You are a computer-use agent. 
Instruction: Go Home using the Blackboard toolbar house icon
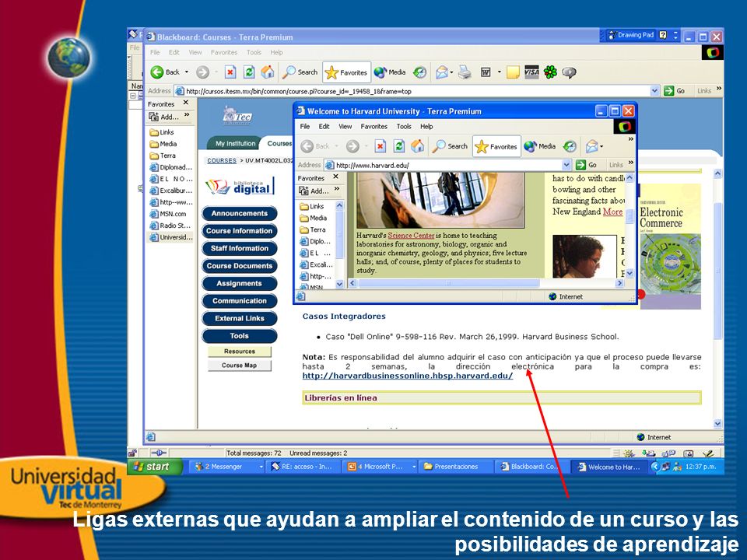267,72
